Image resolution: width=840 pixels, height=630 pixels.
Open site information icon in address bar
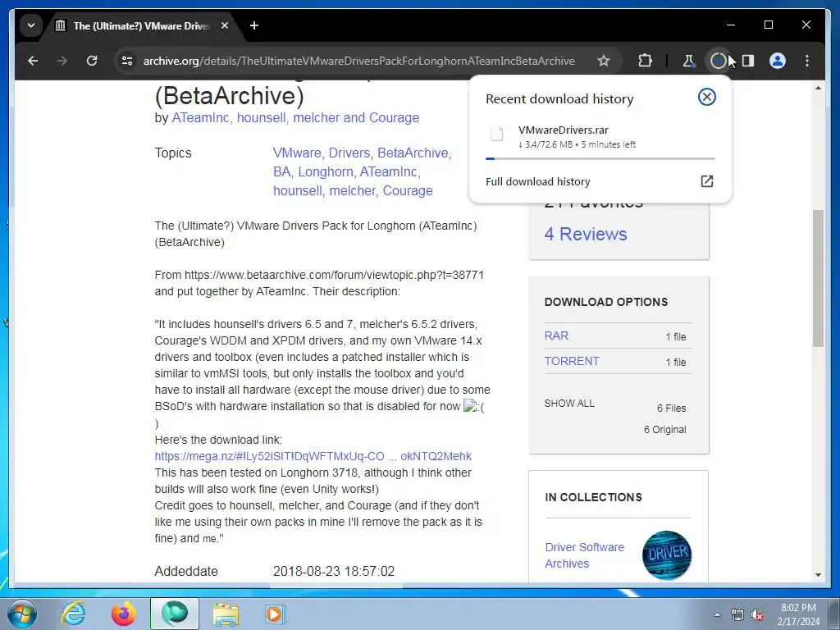coord(127,61)
